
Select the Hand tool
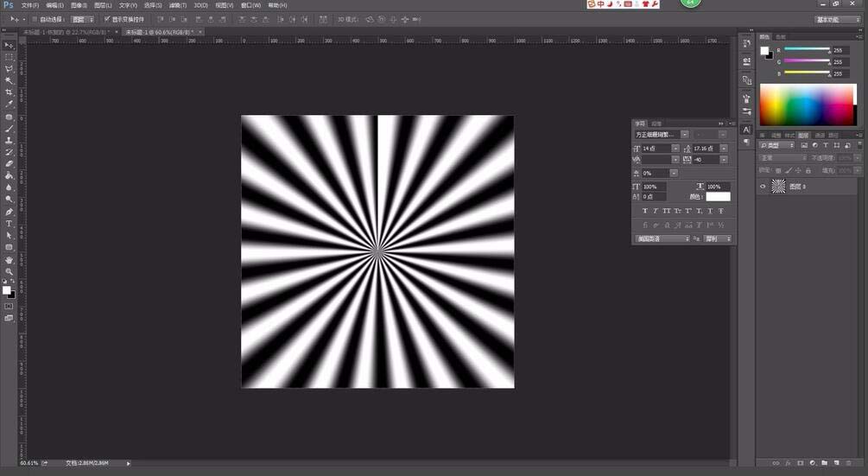tap(9, 259)
